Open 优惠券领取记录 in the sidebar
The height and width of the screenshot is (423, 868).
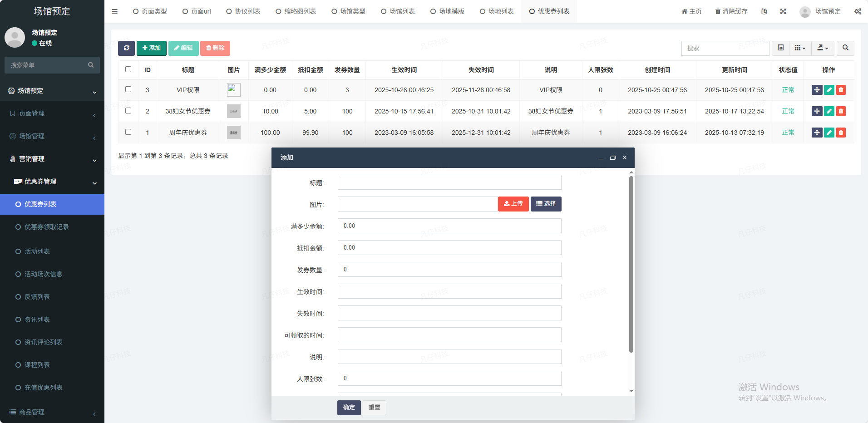46,227
